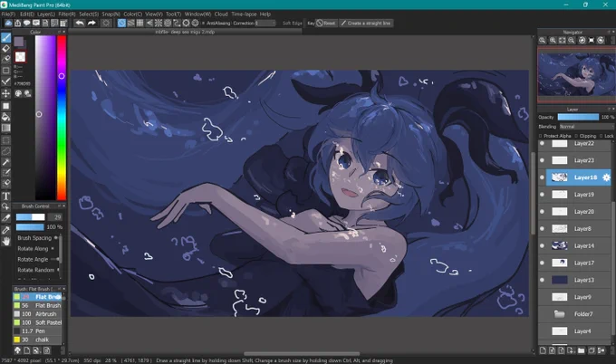Open the Layer menu

tap(46, 14)
